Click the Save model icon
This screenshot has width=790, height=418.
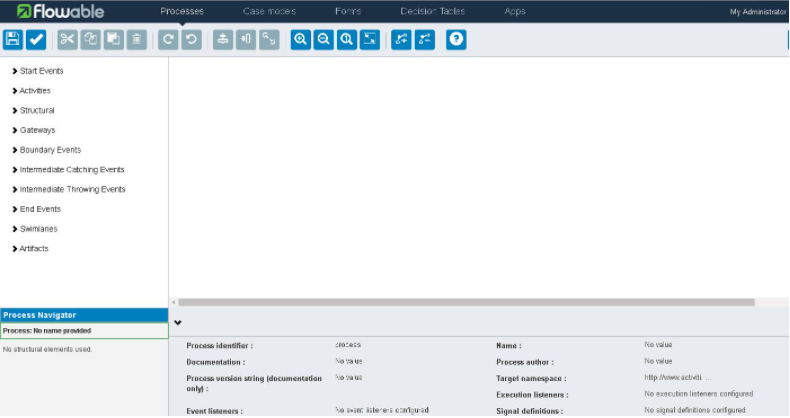pyautogui.click(x=13, y=39)
